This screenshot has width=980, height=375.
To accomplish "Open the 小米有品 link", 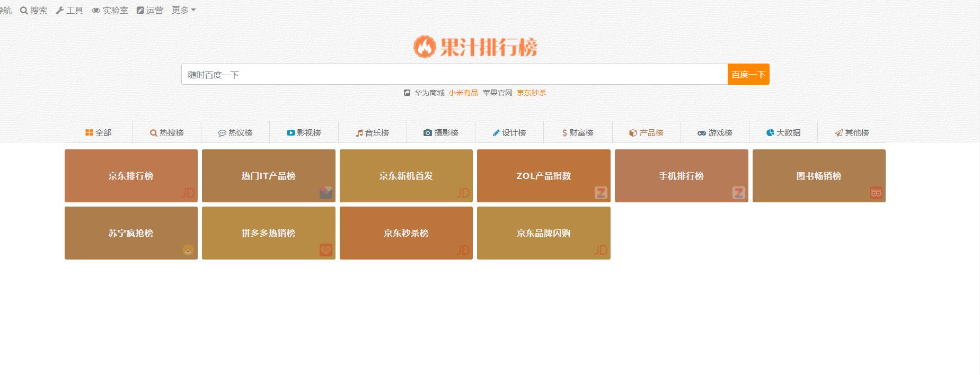I will 463,93.
